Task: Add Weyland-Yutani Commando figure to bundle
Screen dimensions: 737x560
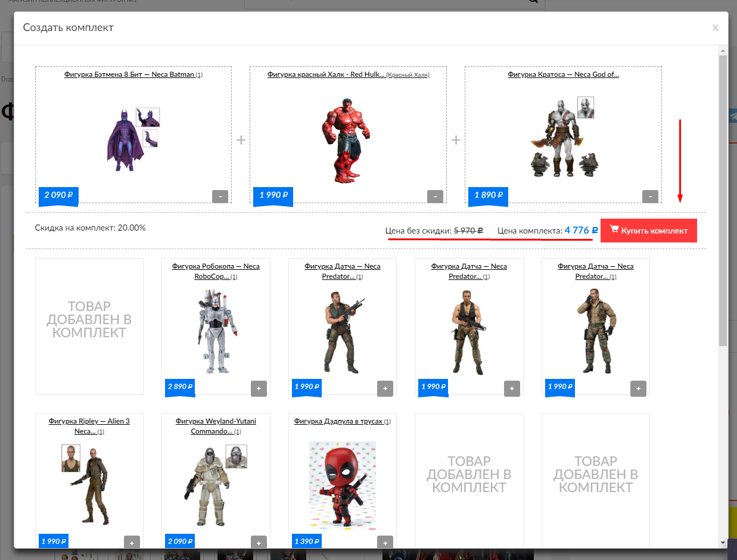Action: point(259,542)
